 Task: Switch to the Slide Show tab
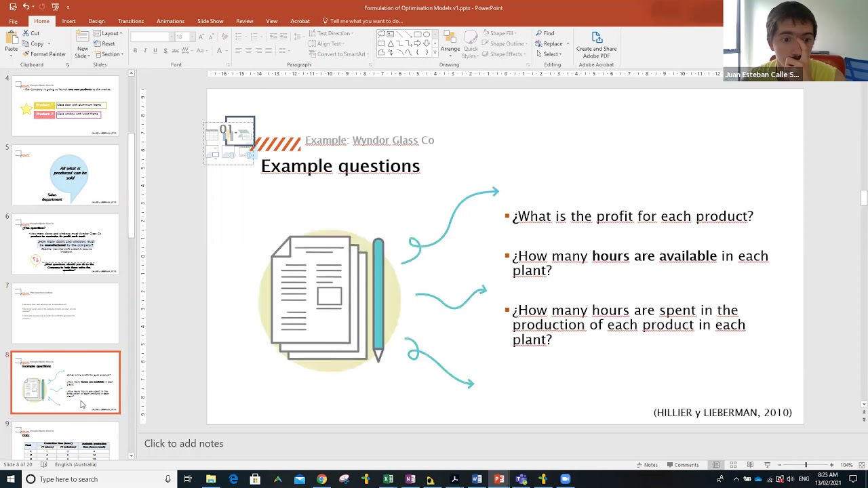click(210, 21)
